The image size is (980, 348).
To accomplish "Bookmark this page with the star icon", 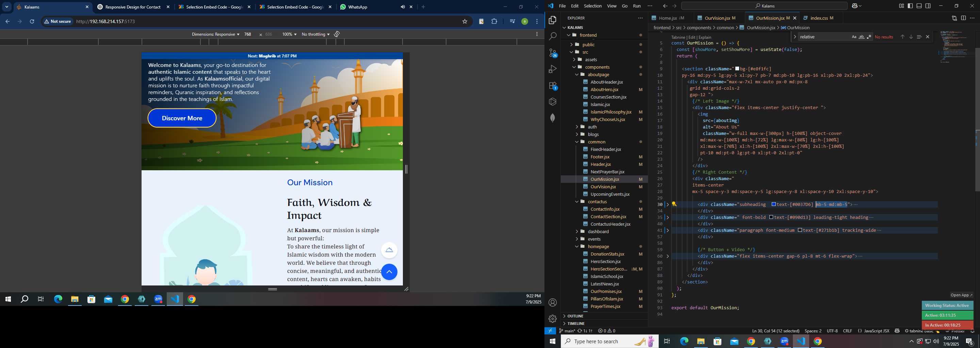I will pos(464,22).
